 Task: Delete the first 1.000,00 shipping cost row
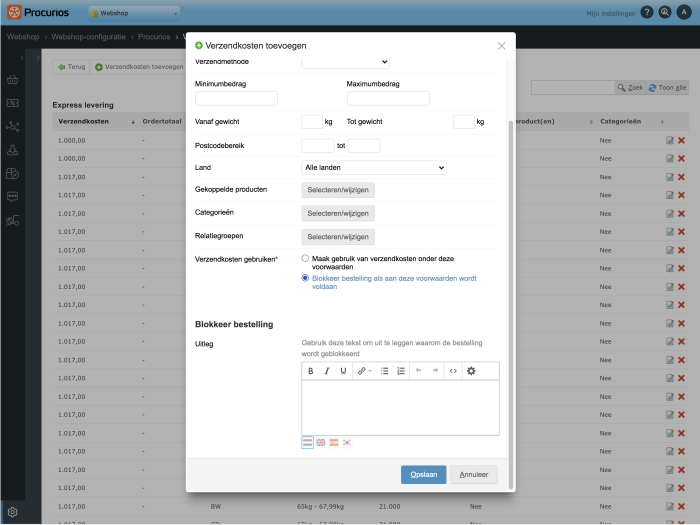[x=681, y=141]
